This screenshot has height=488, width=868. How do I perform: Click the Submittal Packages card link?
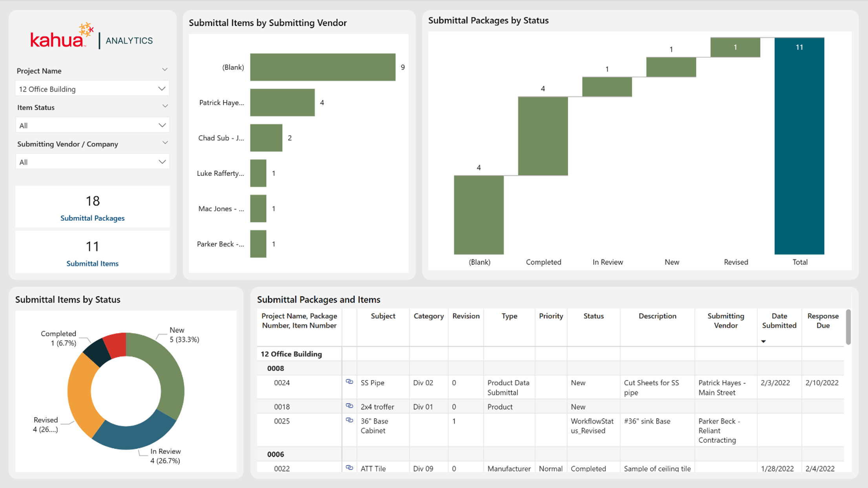coord(92,218)
